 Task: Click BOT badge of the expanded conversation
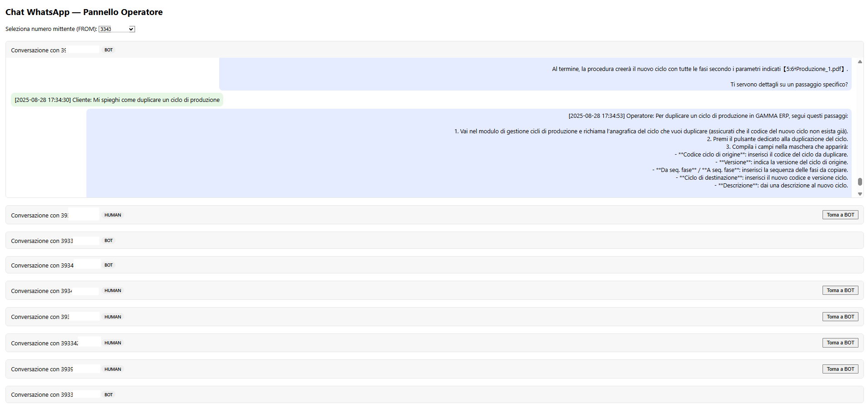[x=108, y=50]
